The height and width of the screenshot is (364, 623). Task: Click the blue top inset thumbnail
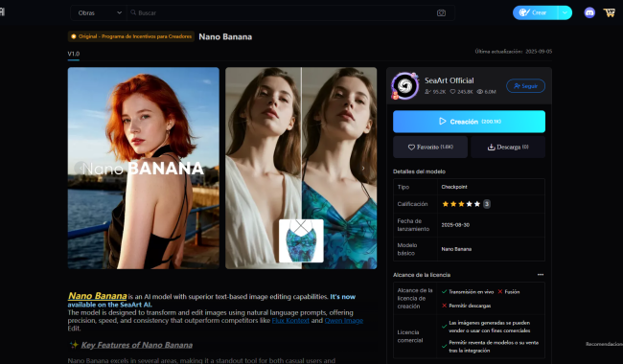pyautogui.click(x=301, y=241)
